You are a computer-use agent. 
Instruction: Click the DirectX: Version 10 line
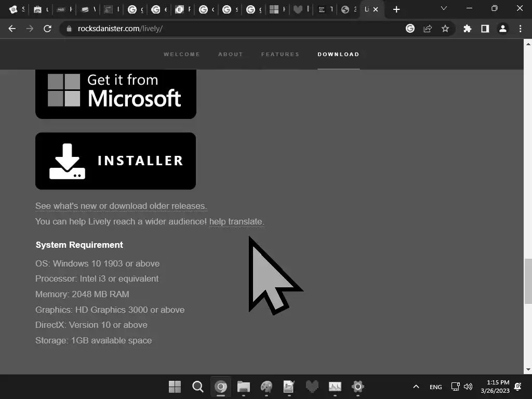91,325
